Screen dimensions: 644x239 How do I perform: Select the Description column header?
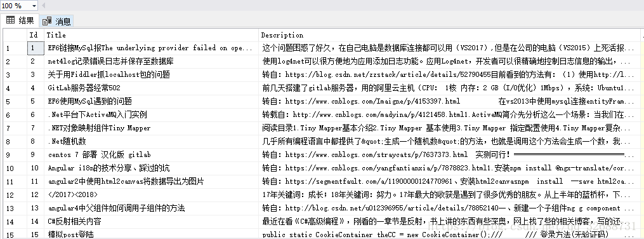pos(449,35)
